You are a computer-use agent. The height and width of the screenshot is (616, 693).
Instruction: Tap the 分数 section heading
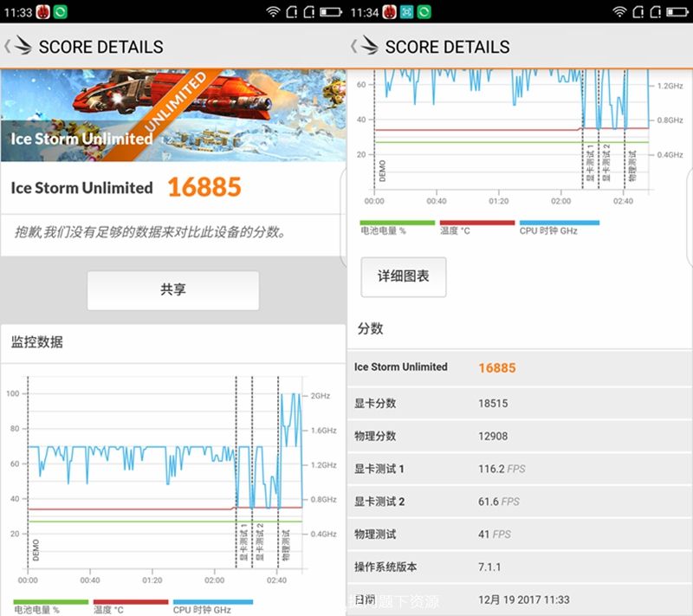(371, 328)
